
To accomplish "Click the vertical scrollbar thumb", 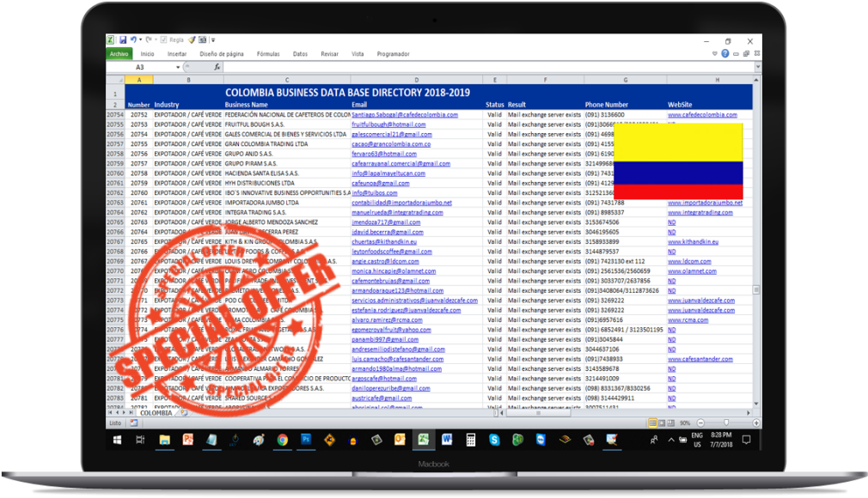I will click(x=756, y=290).
